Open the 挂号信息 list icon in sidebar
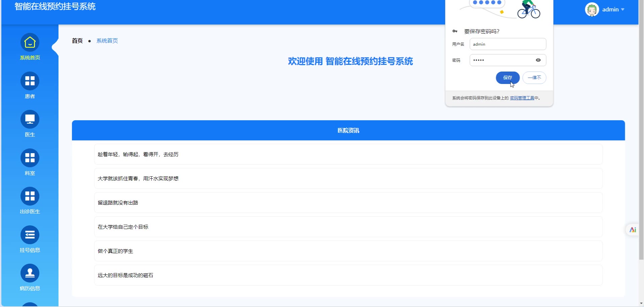Screen dimensions: 644x307 pyautogui.click(x=30, y=235)
